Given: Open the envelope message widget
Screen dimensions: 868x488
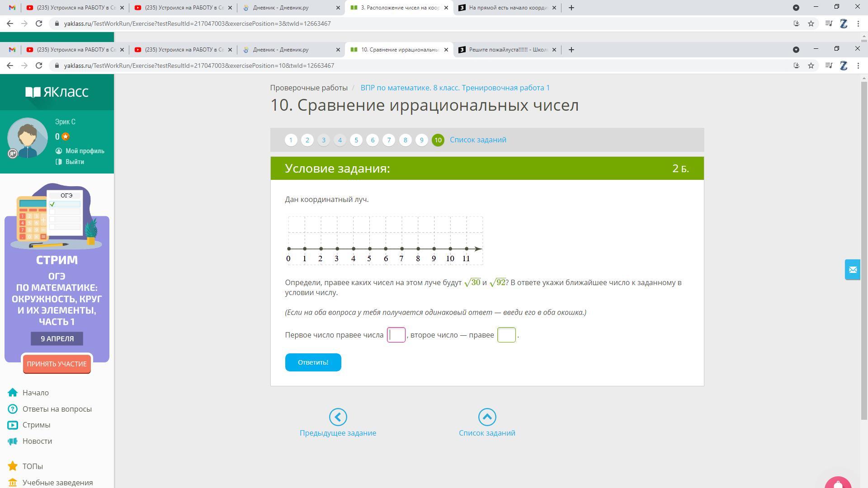Looking at the screenshot, I should [853, 270].
